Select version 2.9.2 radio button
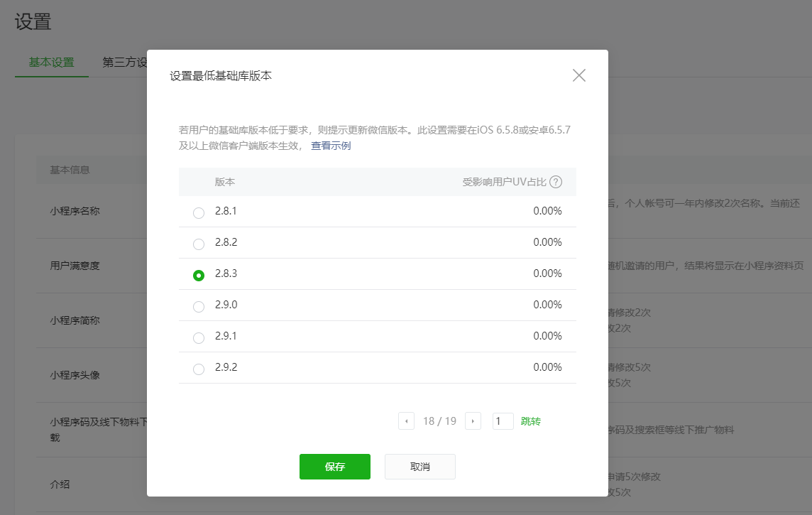Screen dimensions: 812x515 coord(198,369)
